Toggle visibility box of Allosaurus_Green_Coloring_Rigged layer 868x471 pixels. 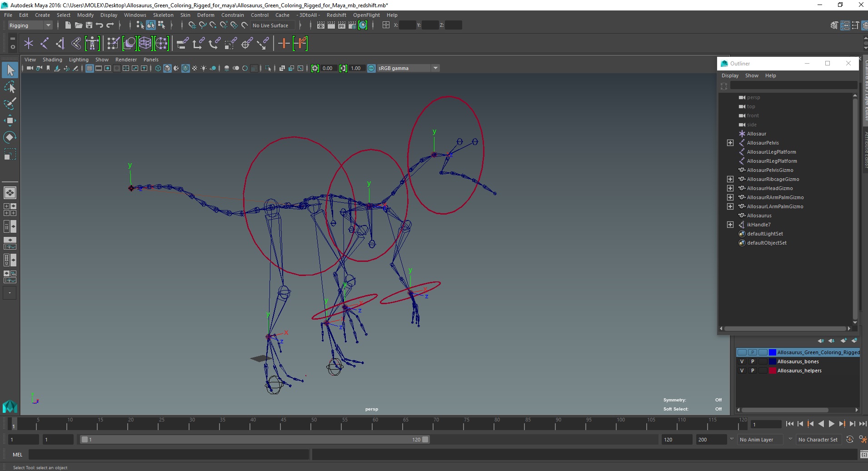point(742,352)
